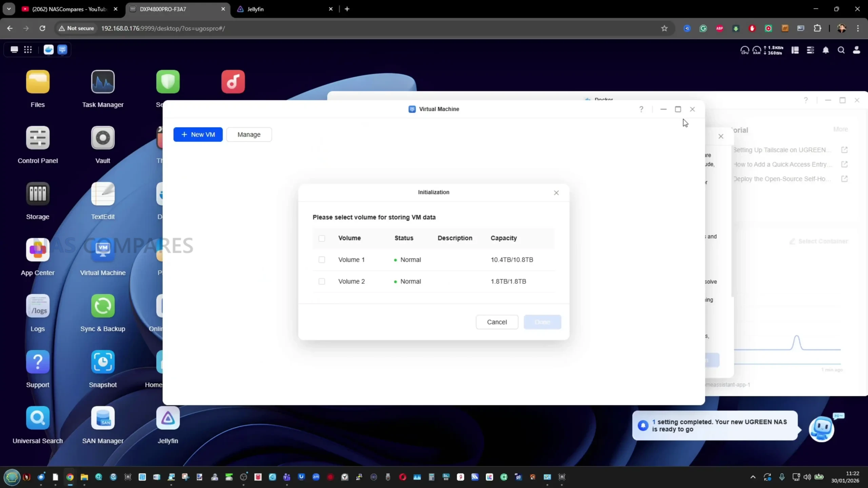Launch Task Manager from desktop
Screen dimensions: 868x488
click(x=103, y=82)
